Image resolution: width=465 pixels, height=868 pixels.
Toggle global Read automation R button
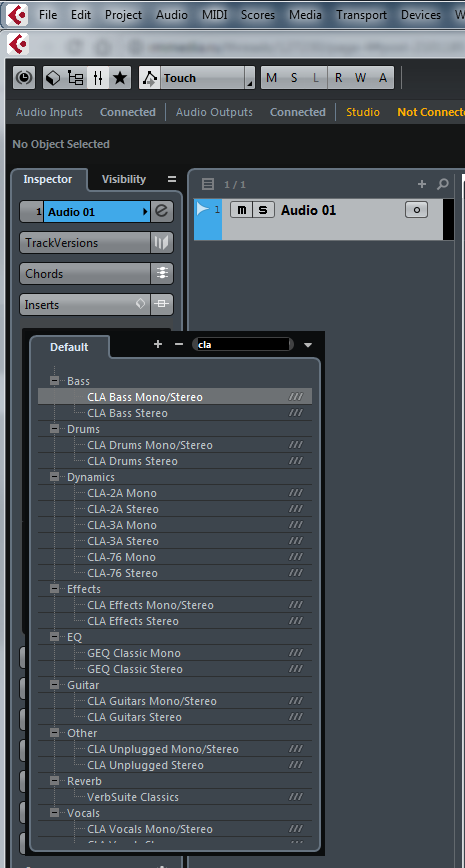(x=338, y=78)
